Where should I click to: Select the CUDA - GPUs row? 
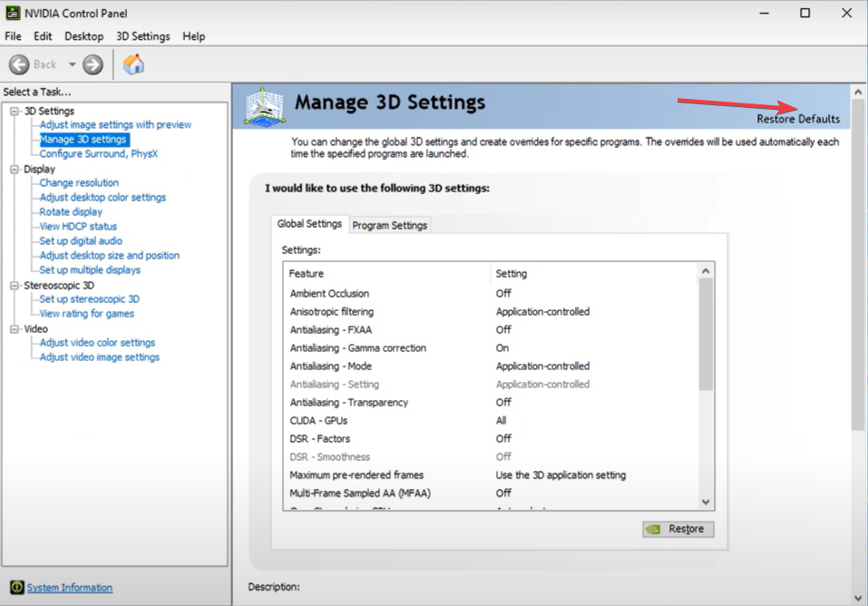(492, 421)
